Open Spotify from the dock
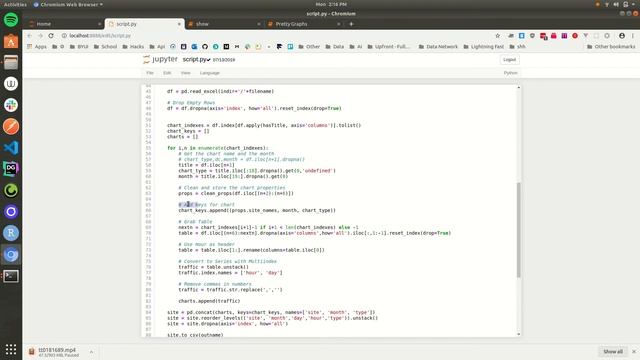 click(x=11, y=20)
